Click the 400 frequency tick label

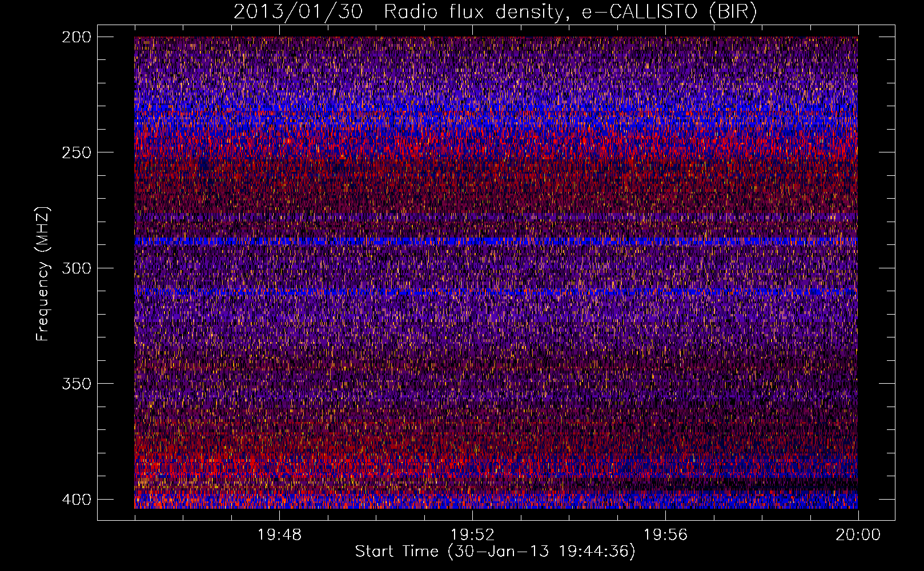coord(76,499)
